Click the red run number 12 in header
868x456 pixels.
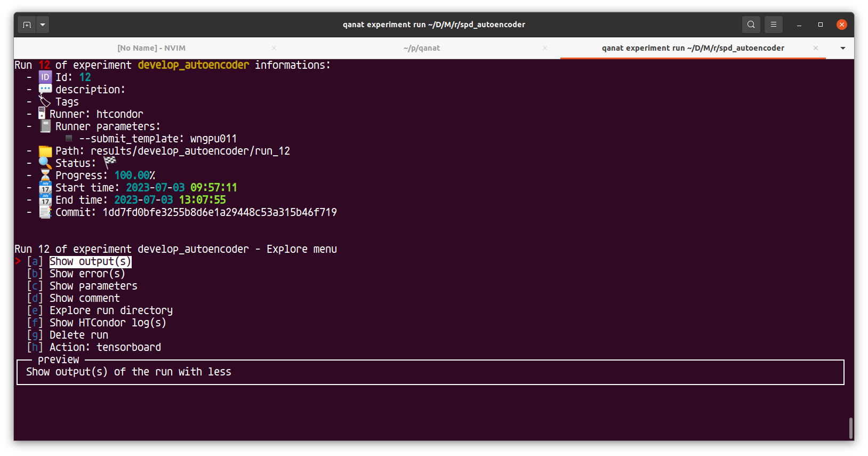(x=44, y=65)
